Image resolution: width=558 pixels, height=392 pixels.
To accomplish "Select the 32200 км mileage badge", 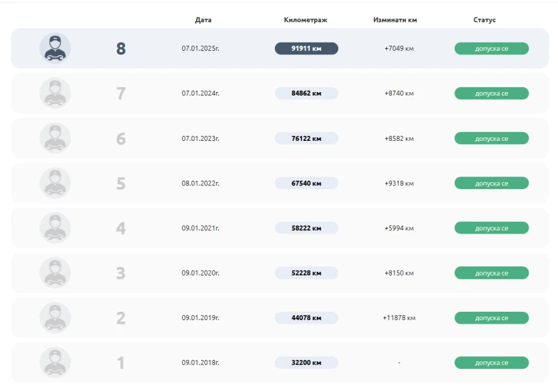I will (x=306, y=363).
